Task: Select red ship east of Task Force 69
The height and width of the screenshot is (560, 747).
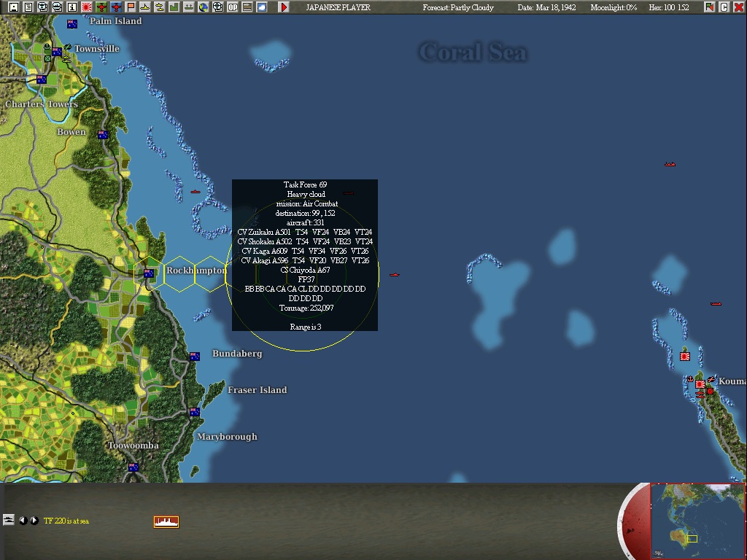Action: pyautogui.click(x=395, y=275)
